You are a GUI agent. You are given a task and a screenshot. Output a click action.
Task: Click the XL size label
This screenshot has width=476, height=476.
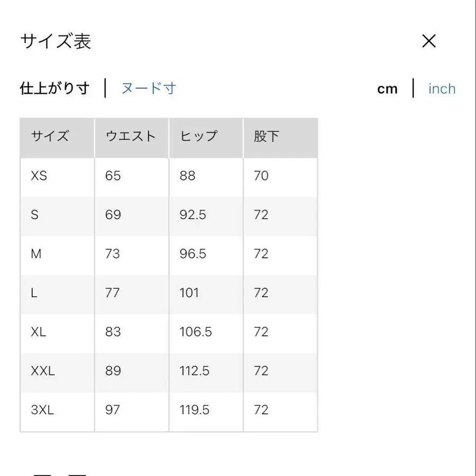[38, 332]
